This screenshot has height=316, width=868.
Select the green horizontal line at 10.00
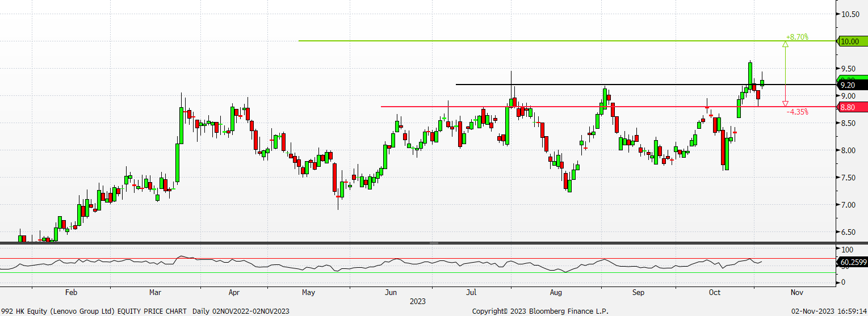tap(568, 41)
